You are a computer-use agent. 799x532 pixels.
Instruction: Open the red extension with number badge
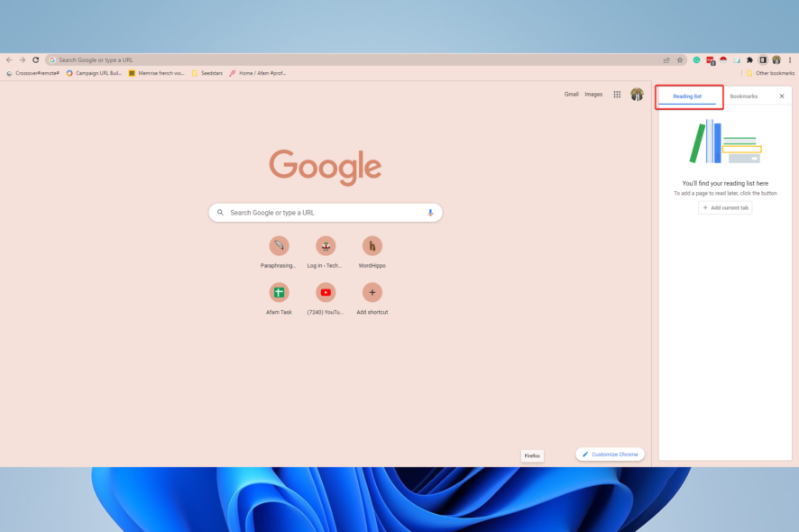click(x=711, y=60)
